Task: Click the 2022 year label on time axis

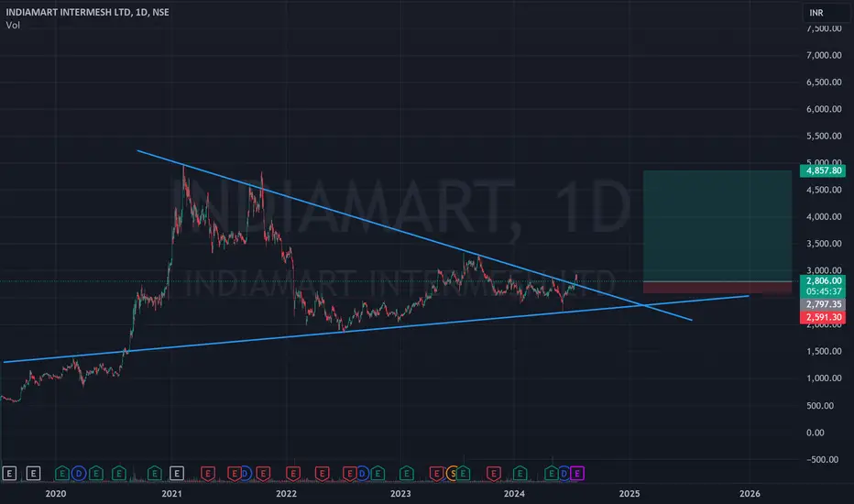Action: coord(287,494)
